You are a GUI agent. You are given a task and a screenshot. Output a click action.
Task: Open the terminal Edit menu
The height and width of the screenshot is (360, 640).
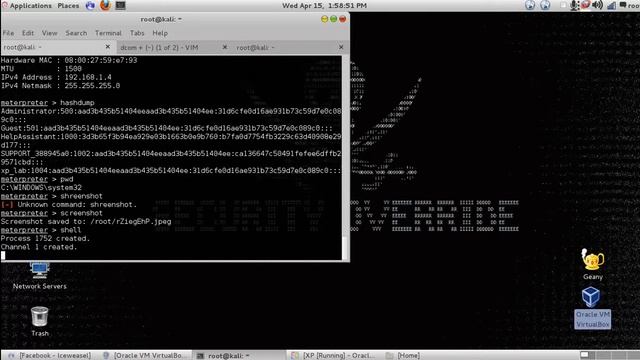(28, 33)
